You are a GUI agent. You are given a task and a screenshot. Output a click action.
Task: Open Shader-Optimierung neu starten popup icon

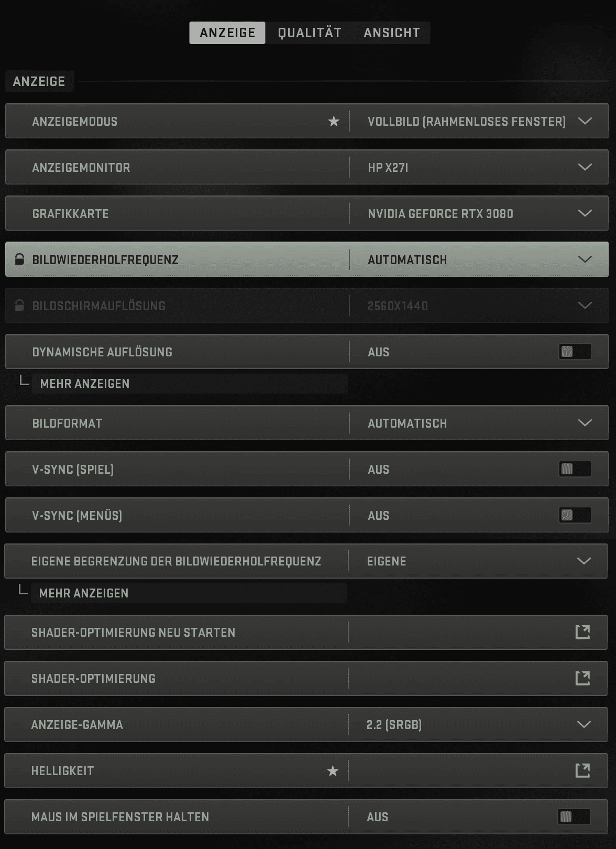[582, 632]
